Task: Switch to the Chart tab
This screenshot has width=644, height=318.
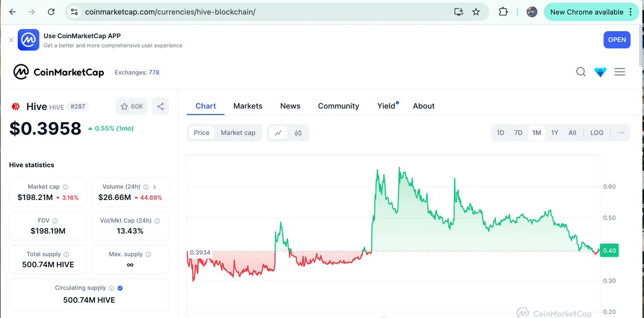Action: pos(206,106)
